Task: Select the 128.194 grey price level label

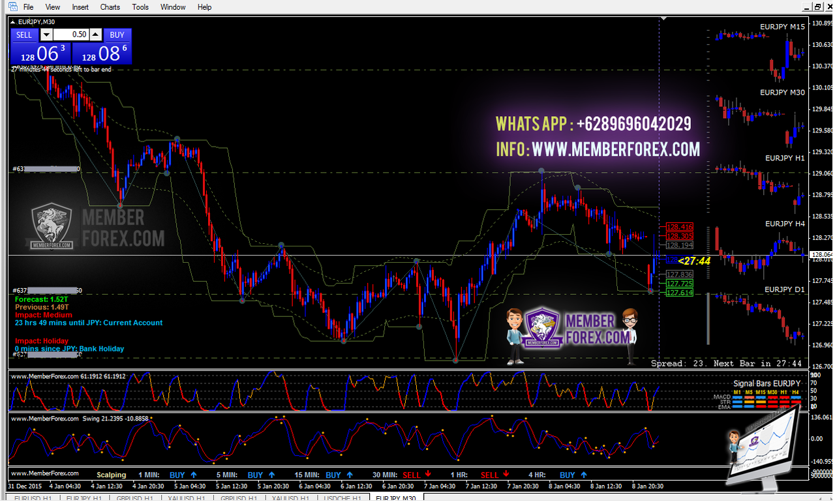Action: (x=680, y=245)
